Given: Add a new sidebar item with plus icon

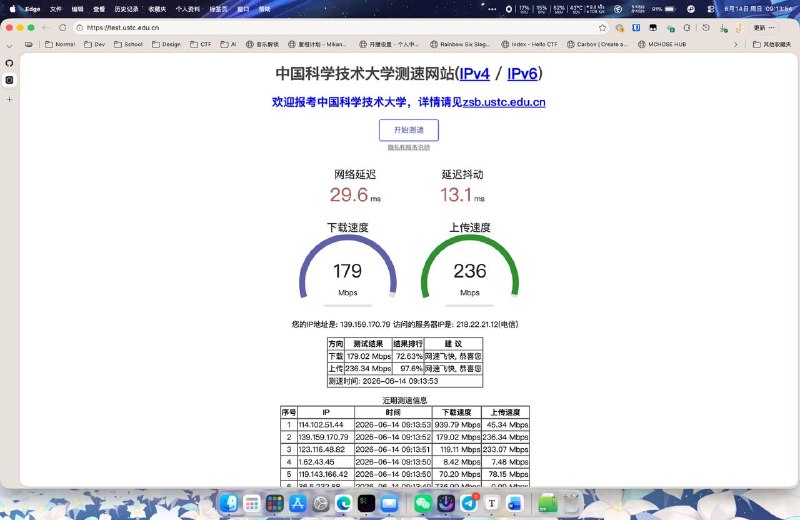Looking at the screenshot, I should [9, 99].
